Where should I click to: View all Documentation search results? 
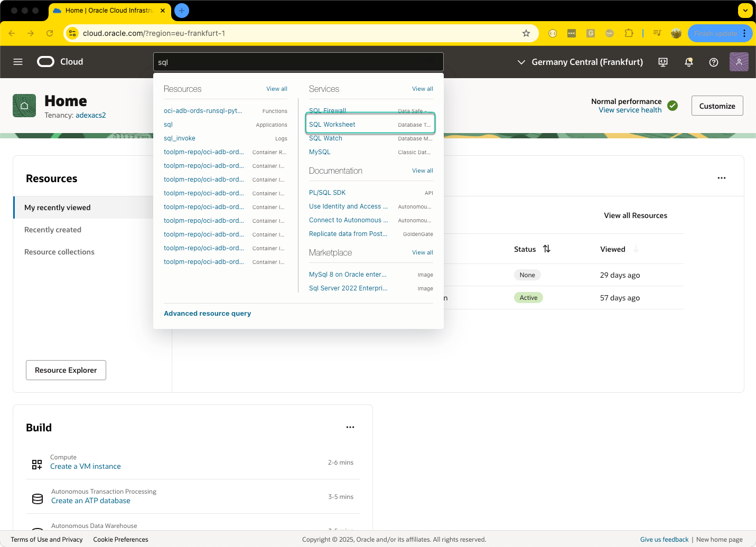[423, 171]
